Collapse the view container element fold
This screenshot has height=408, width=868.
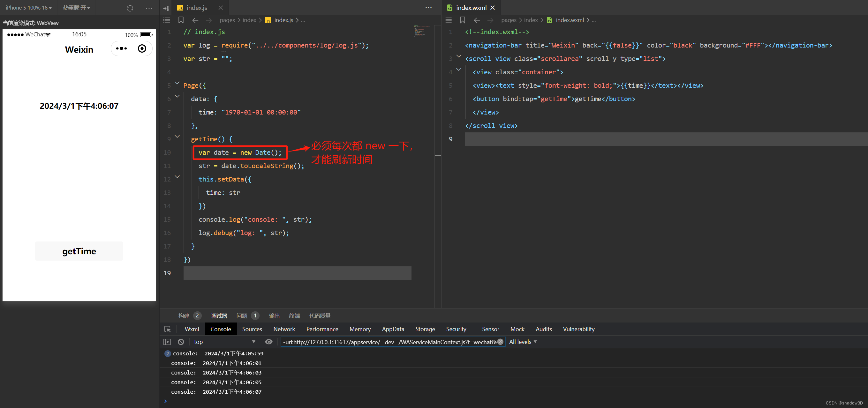tap(459, 69)
